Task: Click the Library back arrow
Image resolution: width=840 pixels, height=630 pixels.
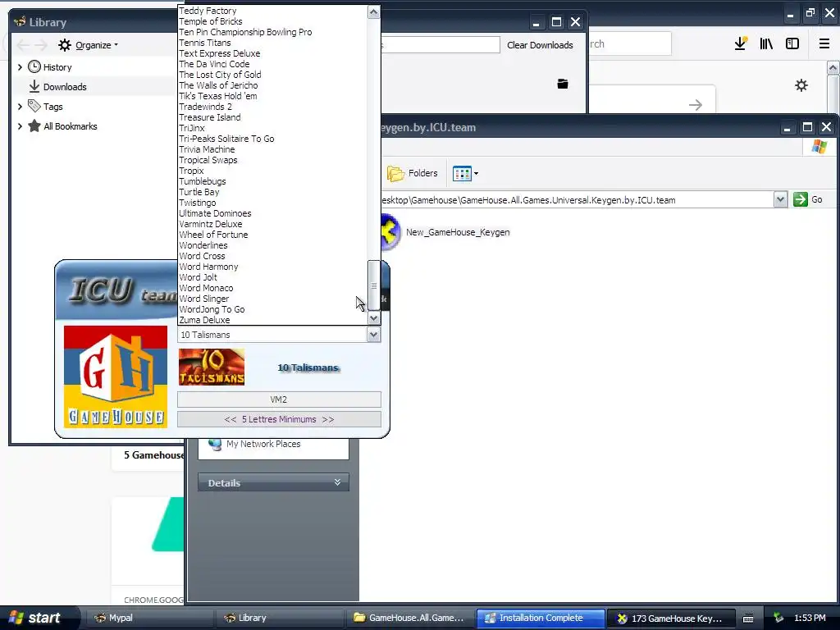Action: tap(23, 45)
